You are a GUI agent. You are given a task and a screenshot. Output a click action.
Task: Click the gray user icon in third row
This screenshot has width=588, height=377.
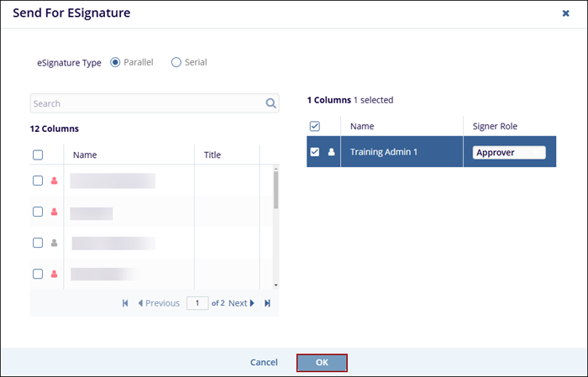tap(55, 243)
